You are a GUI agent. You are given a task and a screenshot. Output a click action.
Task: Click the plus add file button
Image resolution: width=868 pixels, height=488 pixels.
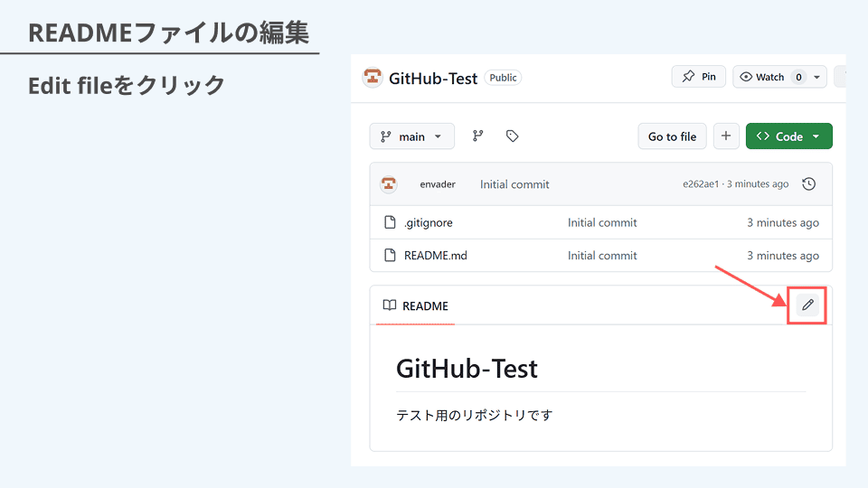(x=726, y=136)
